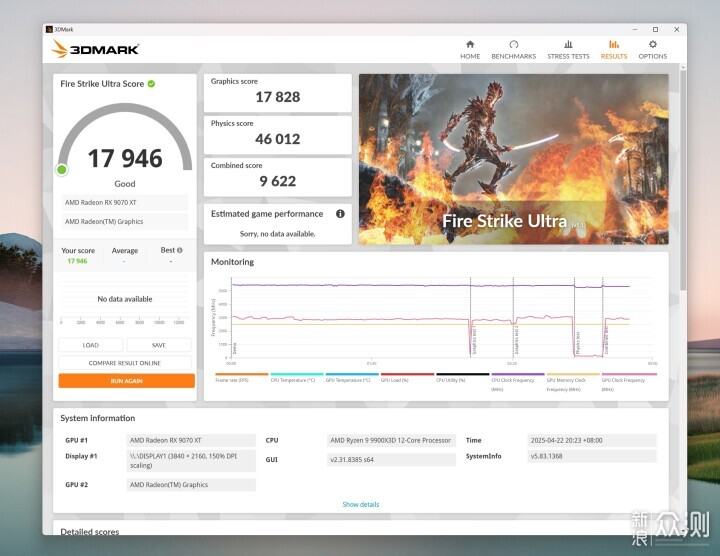The height and width of the screenshot is (556, 720).
Task: Click AMD Radeon RX 9070 XT under score gauge
Action: pos(124,202)
